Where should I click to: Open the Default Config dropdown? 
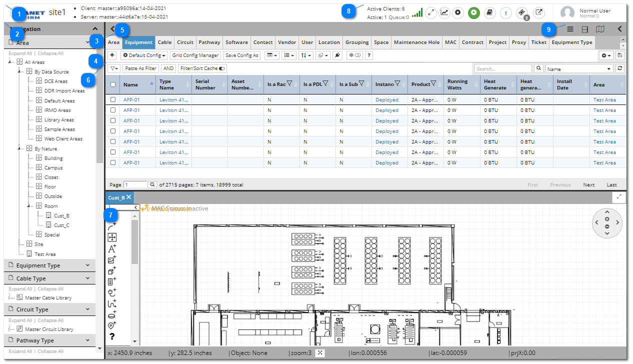tap(144, 55)
